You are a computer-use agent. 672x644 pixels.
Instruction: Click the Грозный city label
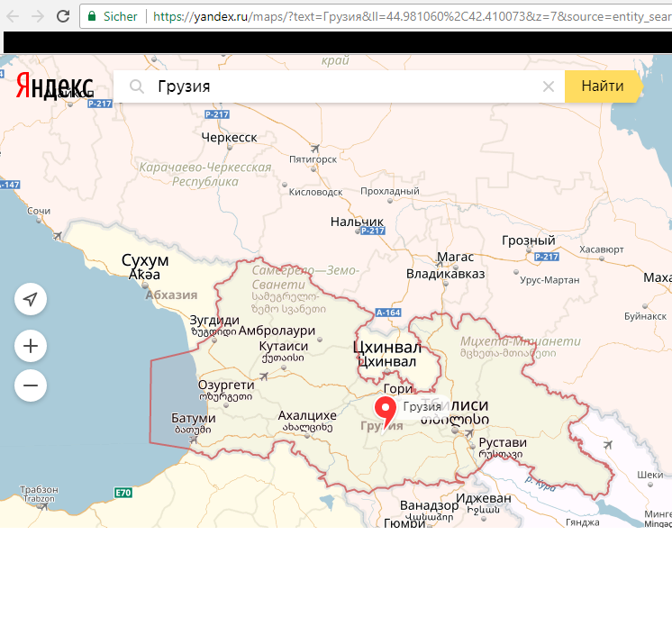529,240
